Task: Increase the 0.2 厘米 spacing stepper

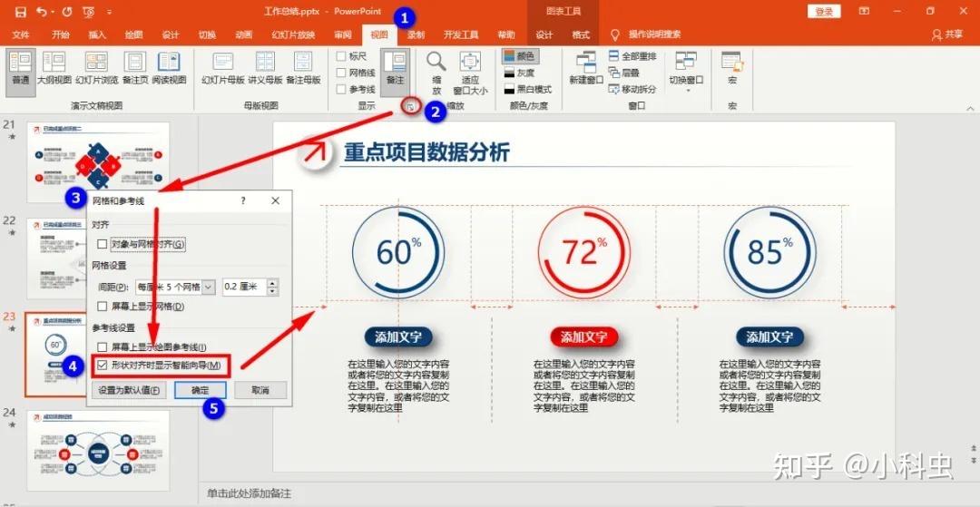Action: point(272,283)
